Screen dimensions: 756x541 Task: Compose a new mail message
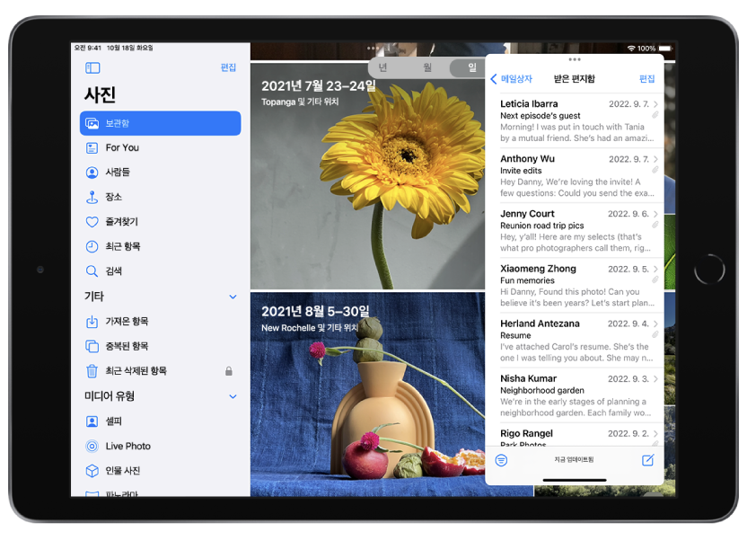coord(648,460)
